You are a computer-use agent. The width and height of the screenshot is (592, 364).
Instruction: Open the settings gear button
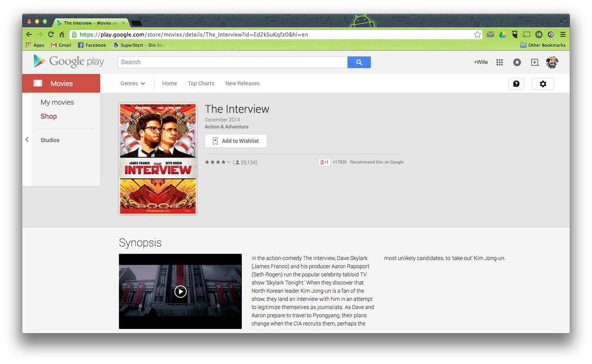click(x=543, y=84)
